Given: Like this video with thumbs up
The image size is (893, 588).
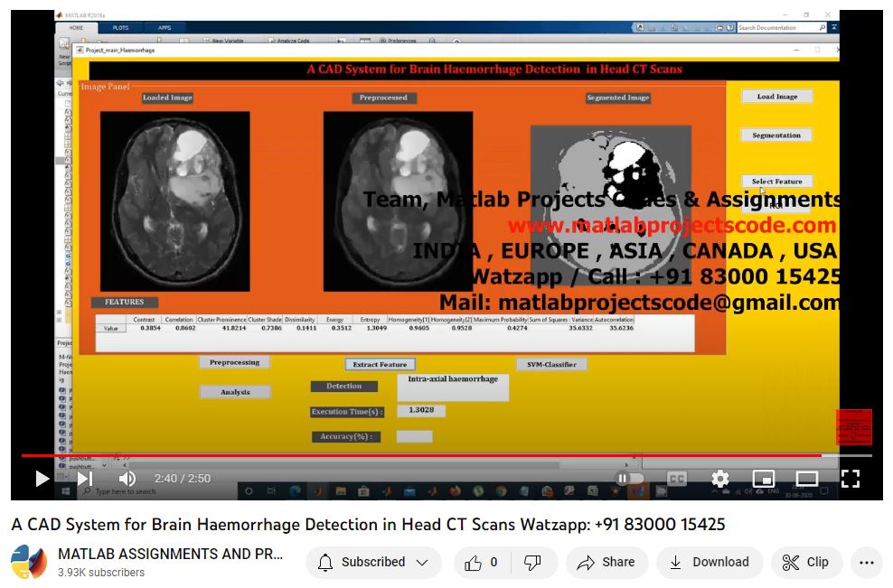Looking at the screenshot, I should pyautogui.click(x=483, y=562).
